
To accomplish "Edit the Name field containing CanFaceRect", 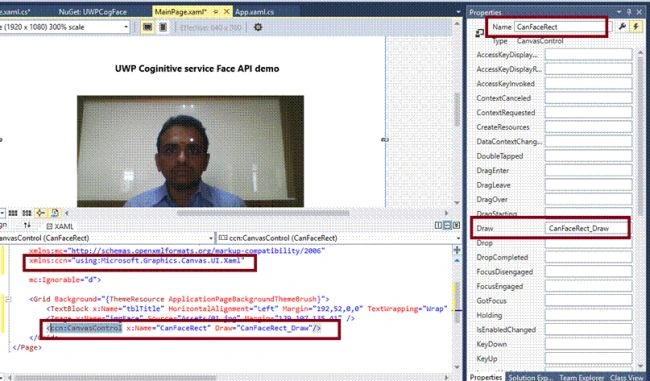I will (563, 27).
